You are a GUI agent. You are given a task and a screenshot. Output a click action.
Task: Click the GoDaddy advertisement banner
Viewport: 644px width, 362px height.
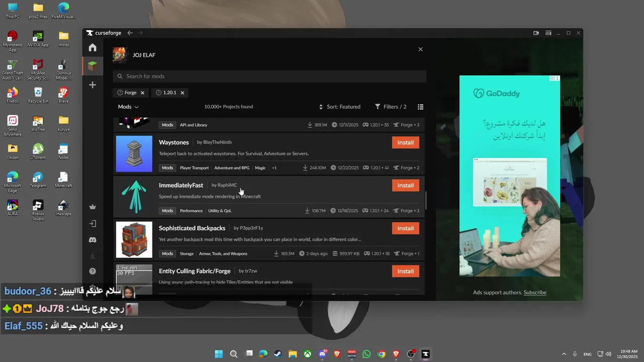click(x=510, y=176)
